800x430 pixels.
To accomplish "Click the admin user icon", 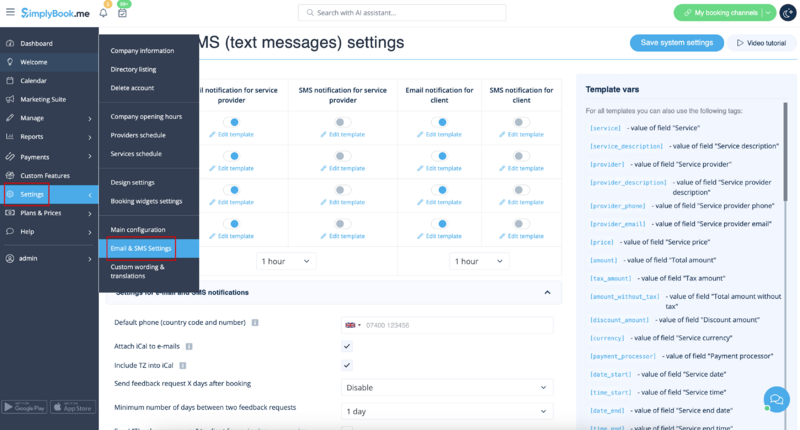I will click(10, 258).
